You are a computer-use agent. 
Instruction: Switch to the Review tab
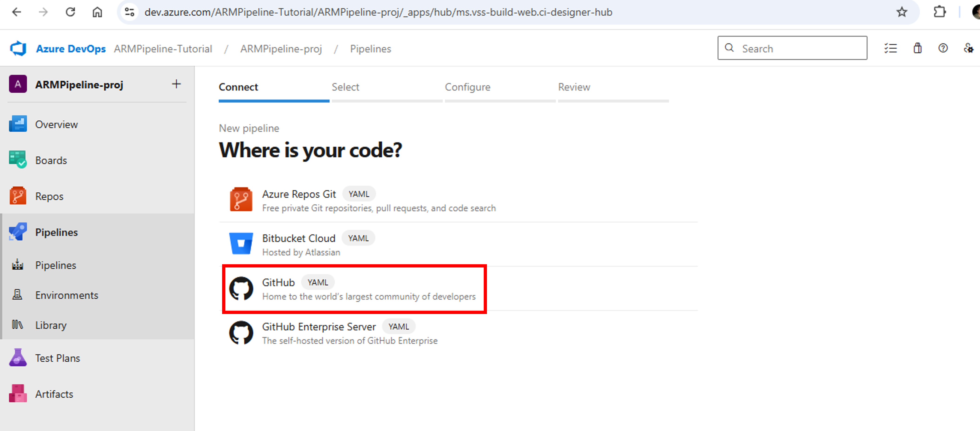574,87
